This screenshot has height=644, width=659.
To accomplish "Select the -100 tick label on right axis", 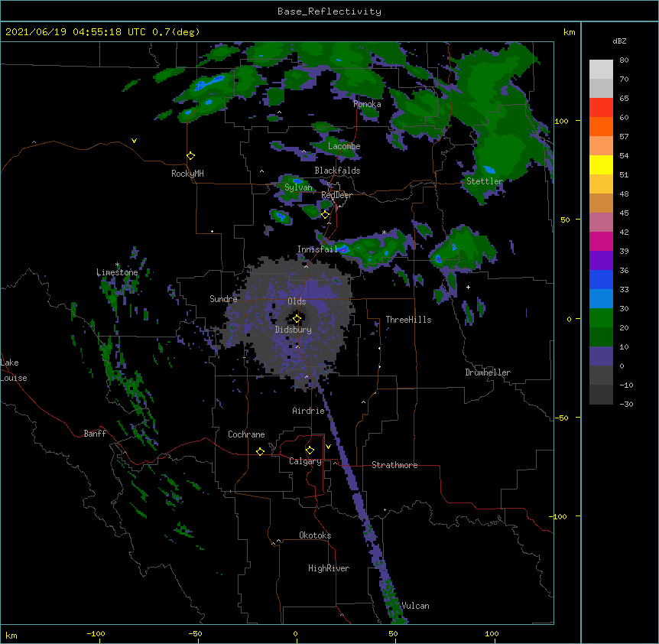I will [559, 516].
